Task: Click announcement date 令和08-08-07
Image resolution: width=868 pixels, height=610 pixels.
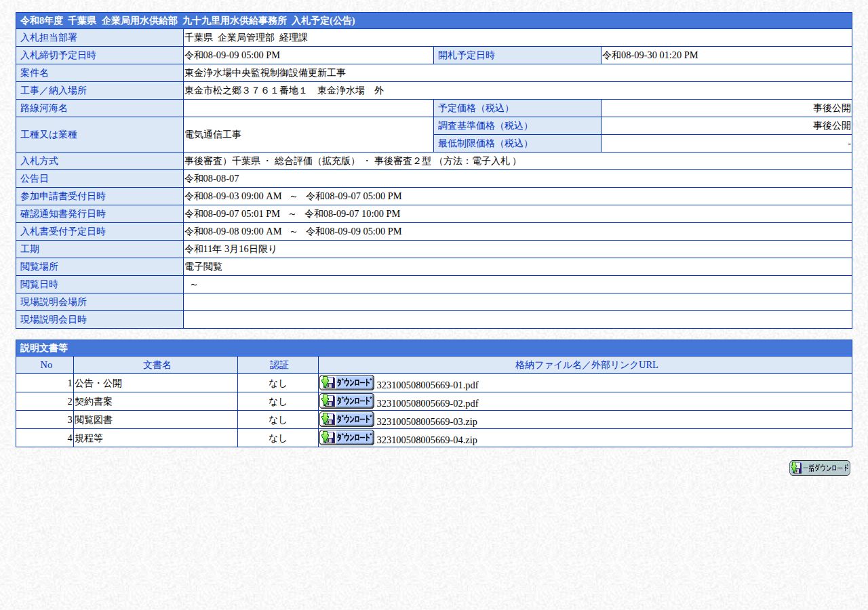Action: pos(212,179)
